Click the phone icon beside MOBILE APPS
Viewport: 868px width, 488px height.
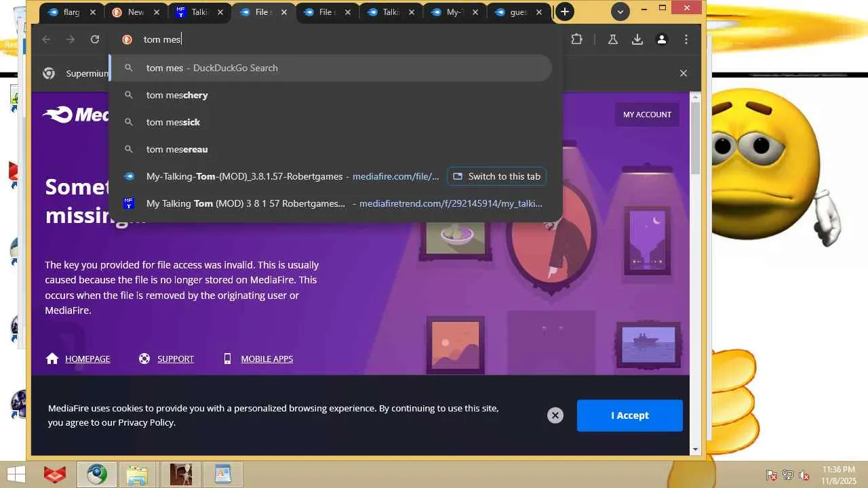(x=228, y=359)
